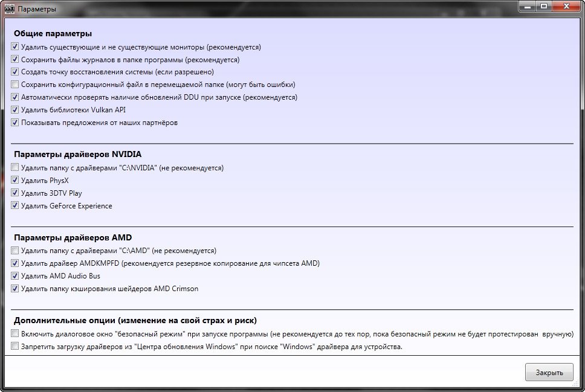585x392 pixels.
Task: Click the 'Параметры драйверов AMD' heading
Action: (x=73, y=237)
